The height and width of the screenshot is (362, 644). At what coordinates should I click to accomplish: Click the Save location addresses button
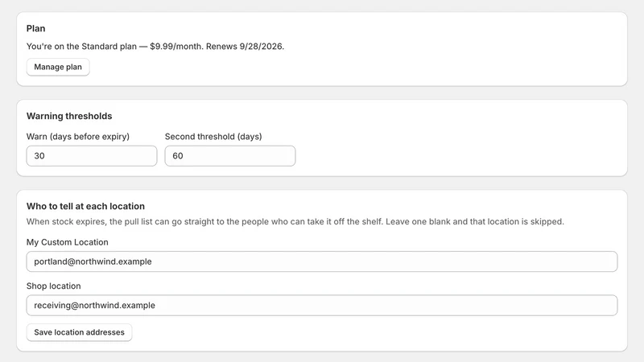tap(79, 332)
